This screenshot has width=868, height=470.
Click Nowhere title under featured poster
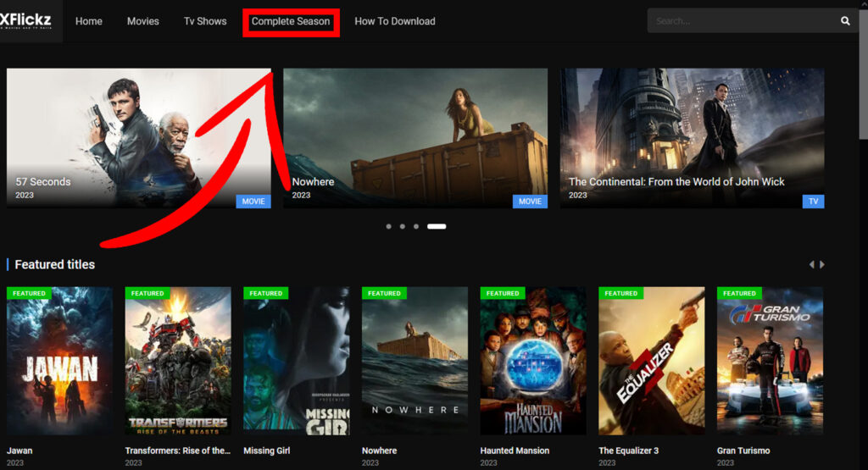pyautogui.click(x=379, y=451)
